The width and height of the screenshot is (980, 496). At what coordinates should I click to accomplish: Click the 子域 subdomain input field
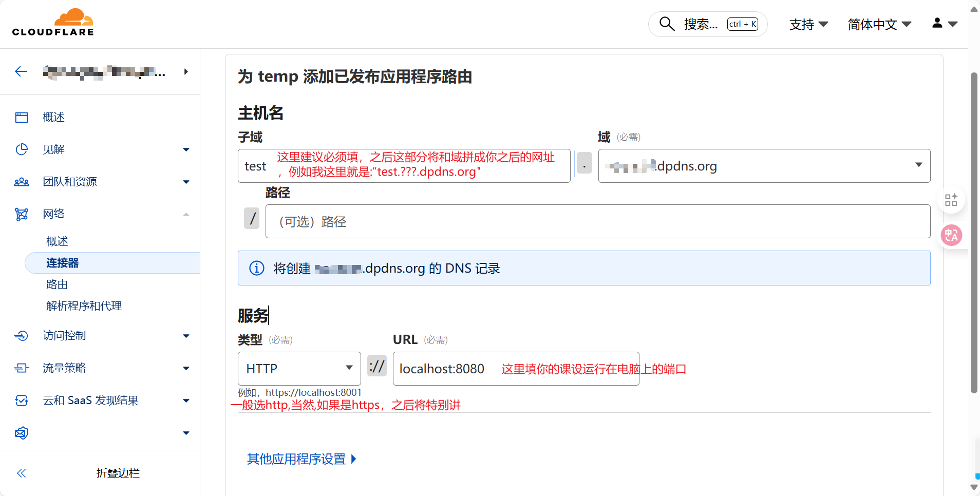pyautogui.click(x=404, y=166)
